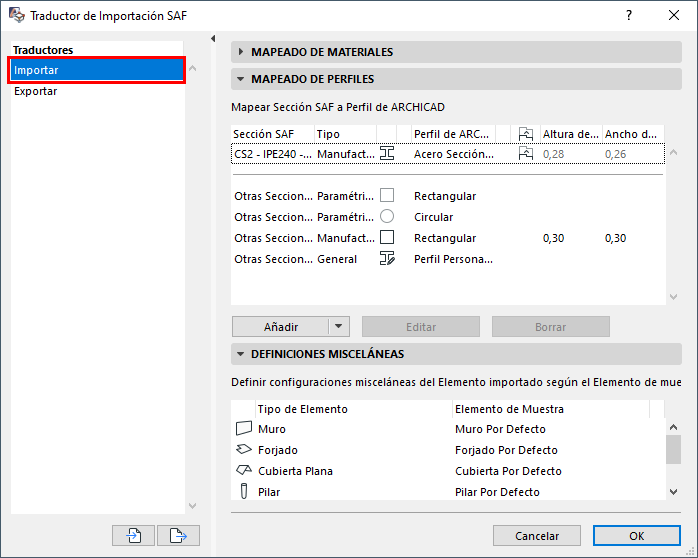Click Perfil de ARC... column header

[x=453, y=134]
